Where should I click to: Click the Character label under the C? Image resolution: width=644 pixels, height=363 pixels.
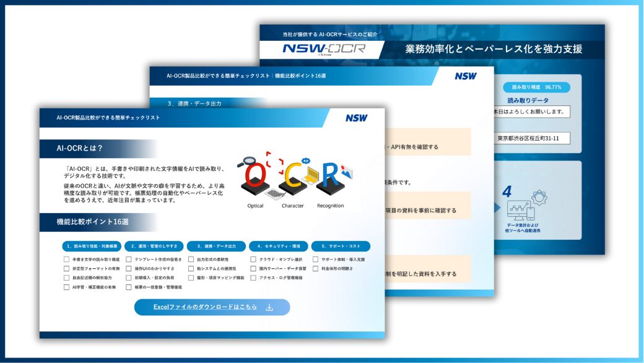[x=293, y=206]
